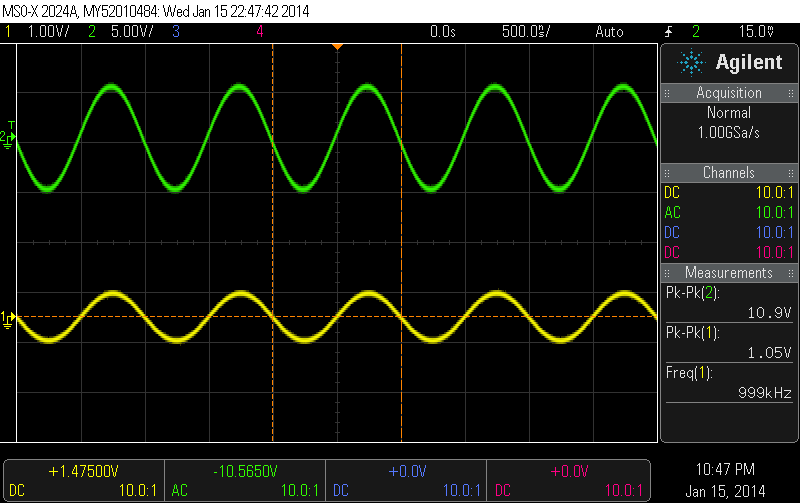Toggle channel 2 softkey showing -10.5650V
The image size is (800, 503).
[244, 479]
